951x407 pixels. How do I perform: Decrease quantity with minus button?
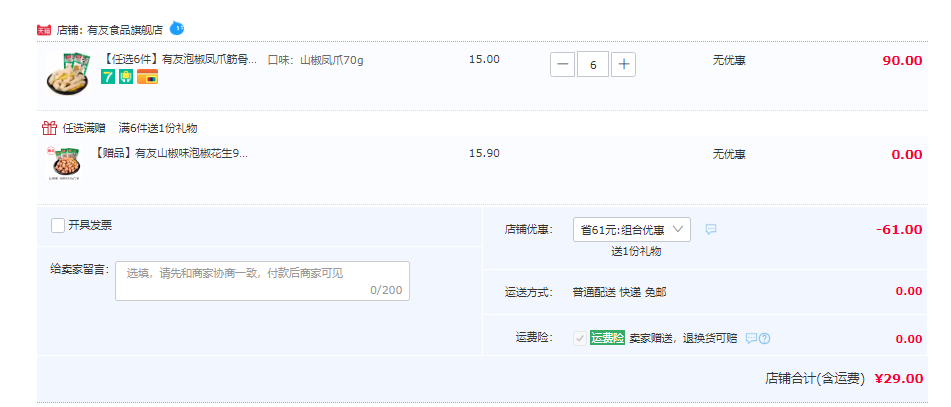[562, 64]
